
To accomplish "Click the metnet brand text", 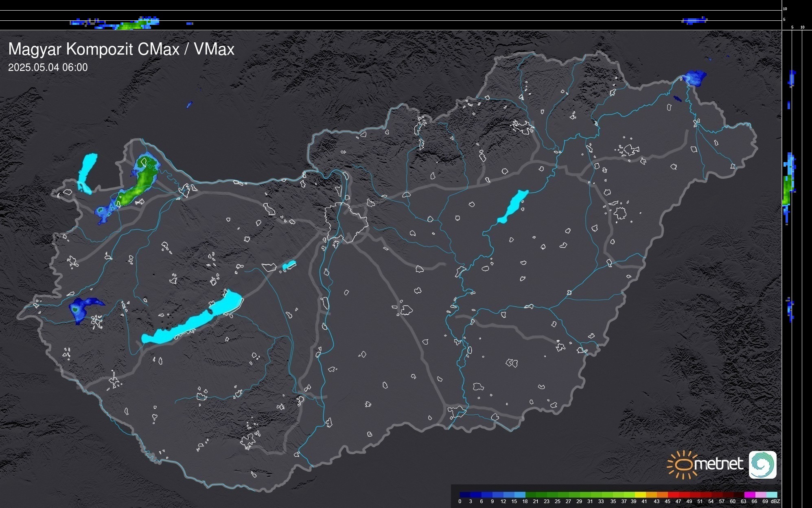I will 718,464.
